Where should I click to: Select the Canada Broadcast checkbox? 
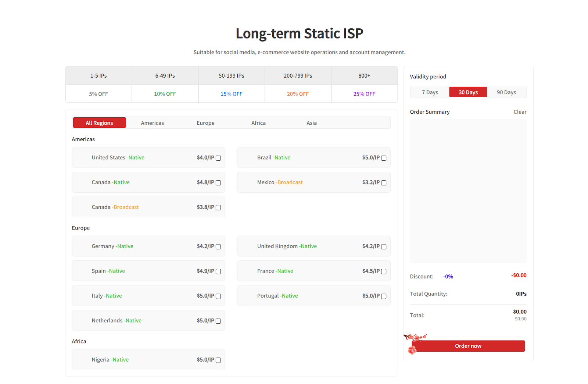pos(218,208)
